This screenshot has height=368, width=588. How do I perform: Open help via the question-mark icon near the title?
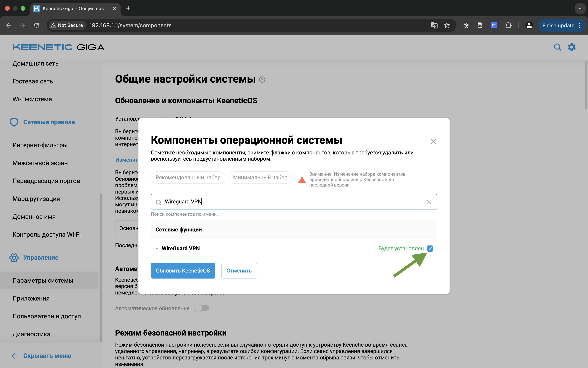[x=262, y=79]
